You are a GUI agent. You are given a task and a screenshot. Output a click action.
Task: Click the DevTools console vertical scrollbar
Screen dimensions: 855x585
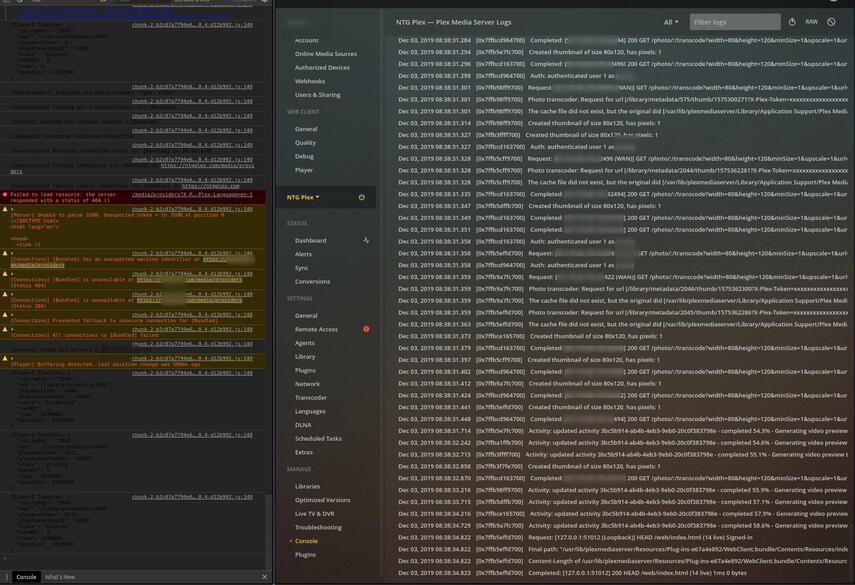point(269,532)
